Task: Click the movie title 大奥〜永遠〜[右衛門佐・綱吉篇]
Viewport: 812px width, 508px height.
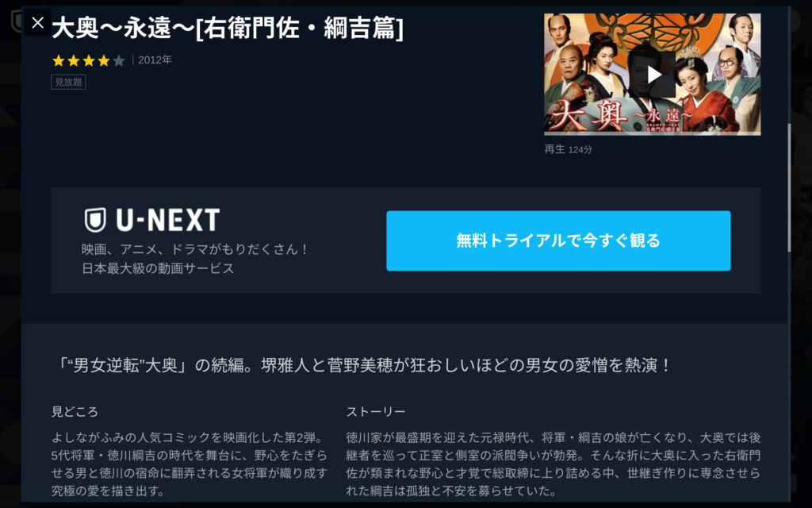Action: click(228, 28)
